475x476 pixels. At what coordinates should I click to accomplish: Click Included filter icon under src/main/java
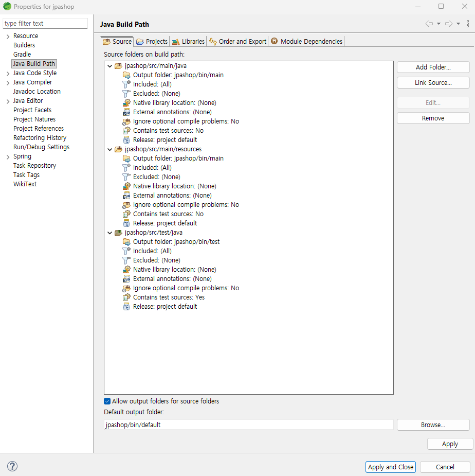pyautogui.click(x=126, y=84)
